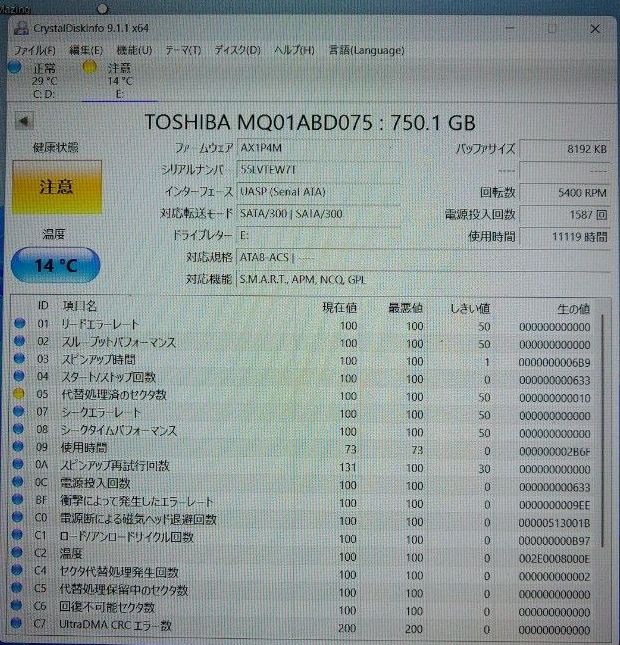Click the rotation rate value 5400 RPM
This screenshot has height=645, width=620.
[564, 193]
